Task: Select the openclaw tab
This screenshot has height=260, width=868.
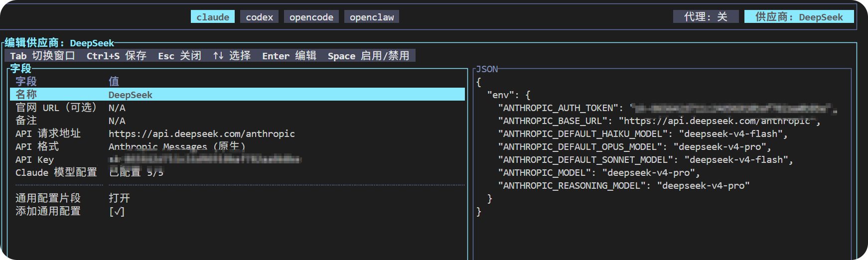Action: click(x=372, y=17)
